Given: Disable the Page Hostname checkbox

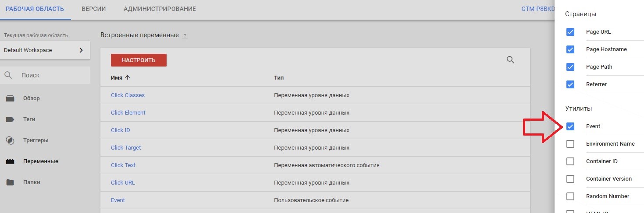Looking at the screenshot, I should click(570, 49).
